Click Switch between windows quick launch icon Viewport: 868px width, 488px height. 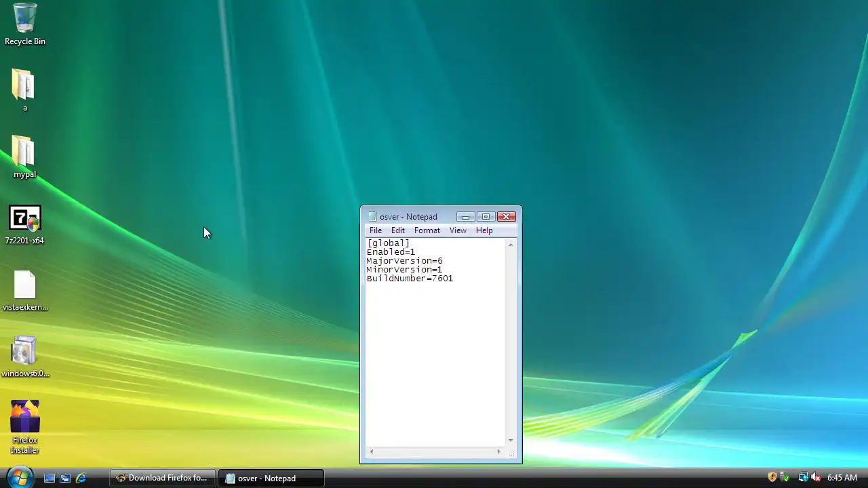click(x=65, y=478)
